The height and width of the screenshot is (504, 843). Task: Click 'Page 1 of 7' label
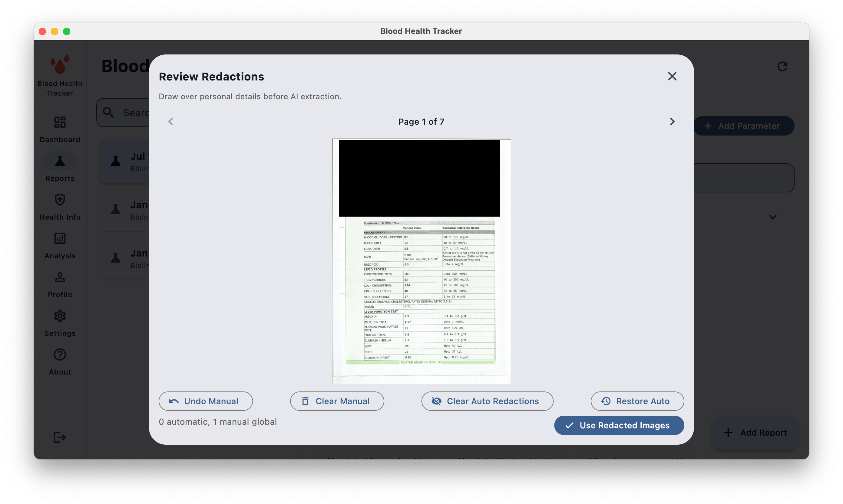(421, 122)
